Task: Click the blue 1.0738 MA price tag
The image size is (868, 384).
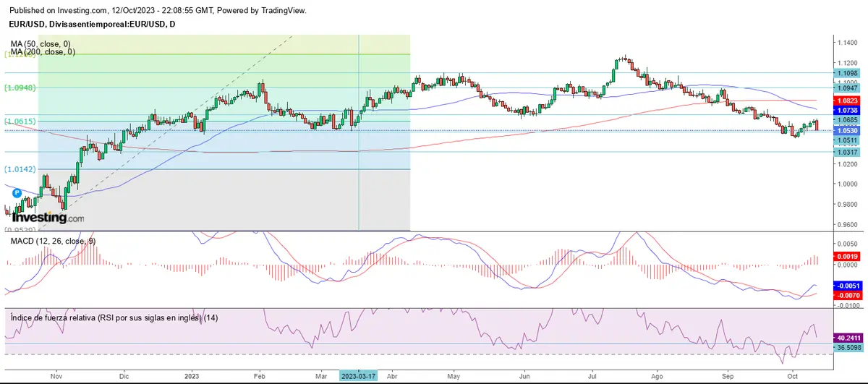Action: click(x=845, y=109)
